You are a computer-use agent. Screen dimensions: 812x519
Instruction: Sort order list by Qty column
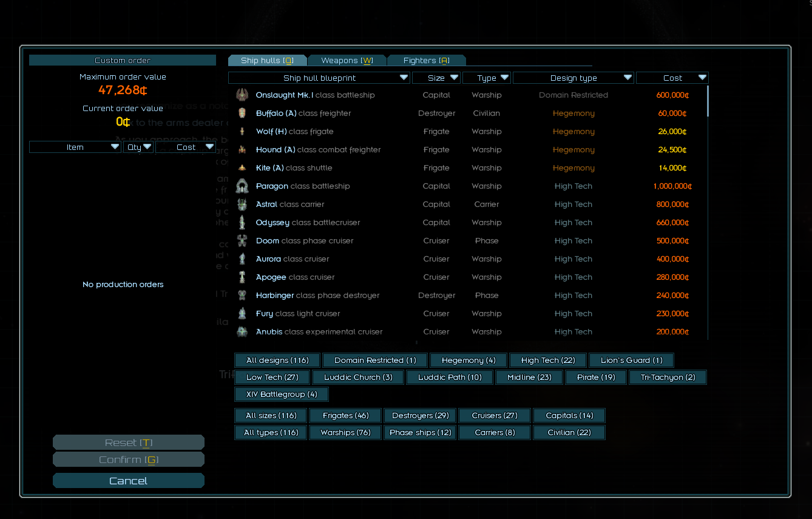click(x=138, y=147)
